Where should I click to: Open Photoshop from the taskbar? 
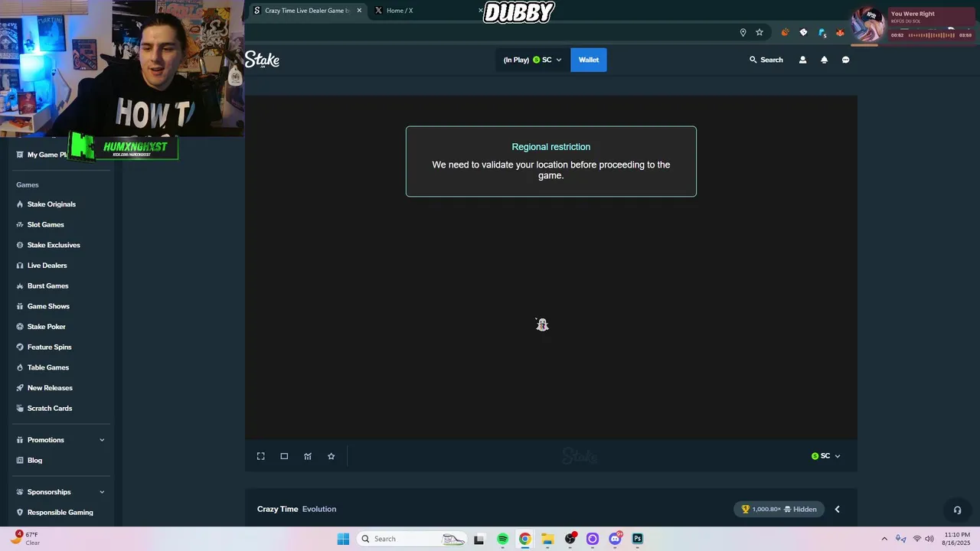637,539
